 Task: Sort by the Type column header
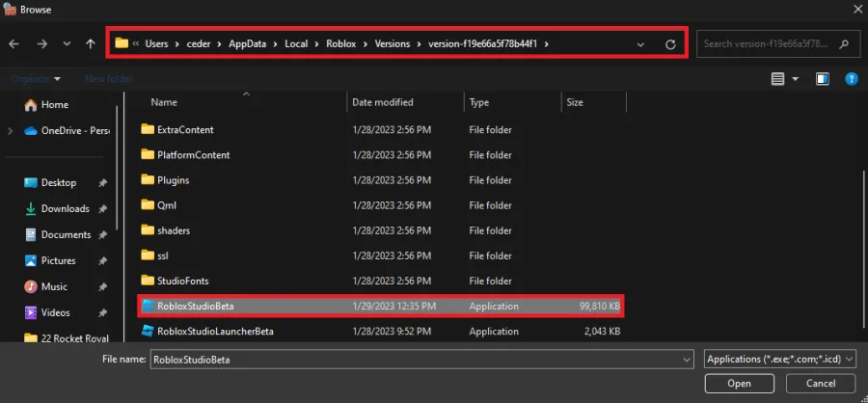[x=479, y=102]
